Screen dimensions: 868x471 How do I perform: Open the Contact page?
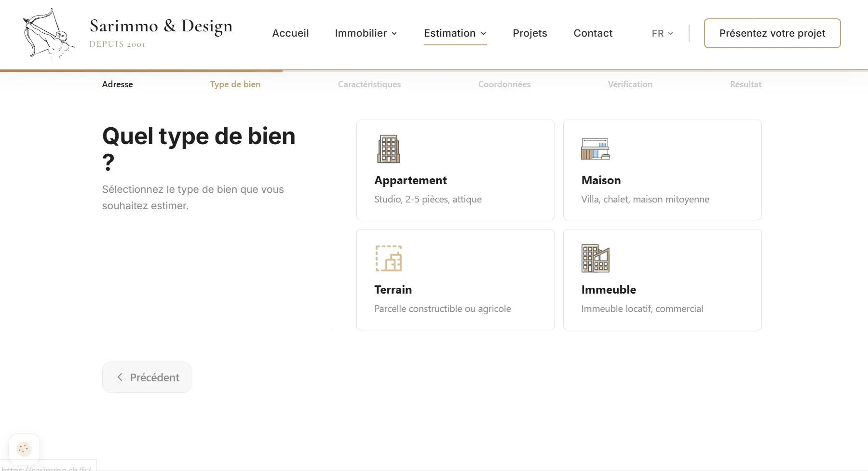(x=593, y=33)
